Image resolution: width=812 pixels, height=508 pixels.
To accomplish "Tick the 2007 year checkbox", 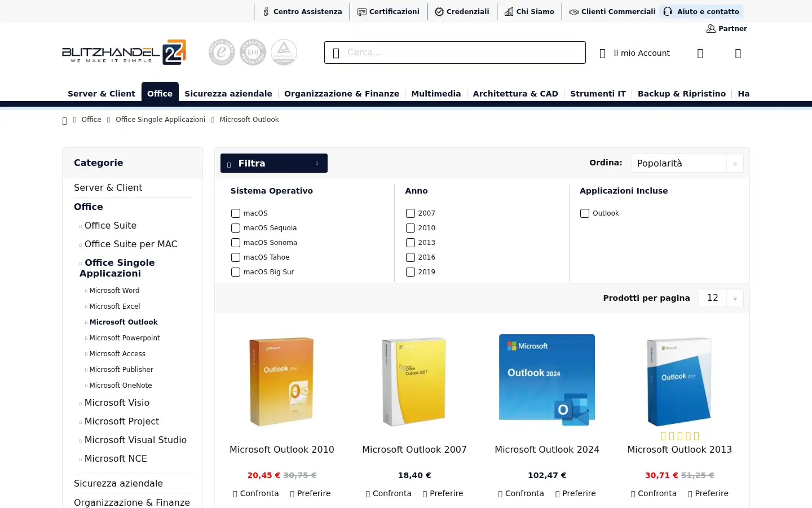I will click(411, 213).
